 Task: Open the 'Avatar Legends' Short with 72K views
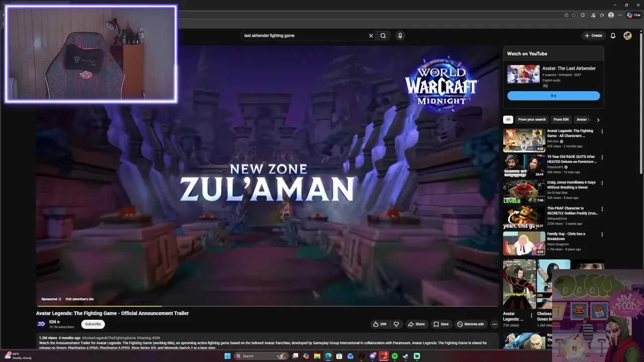pos(519,285)
